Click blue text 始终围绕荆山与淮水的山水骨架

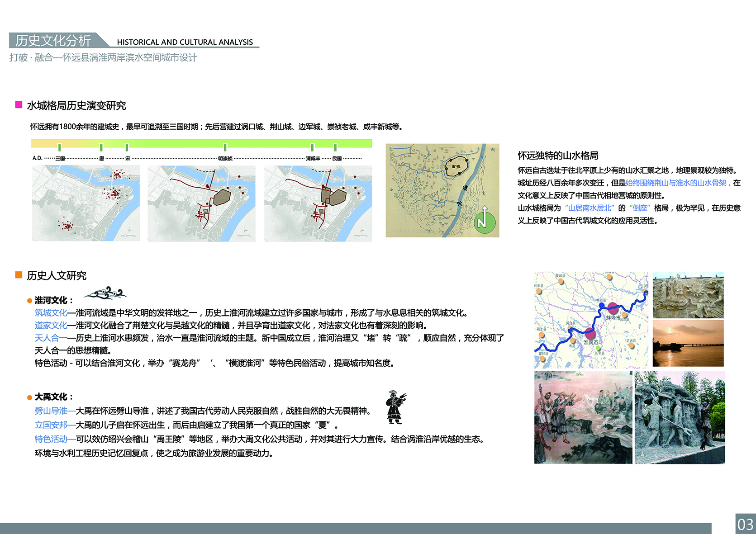pyautogui.click(x=676, y=183)
